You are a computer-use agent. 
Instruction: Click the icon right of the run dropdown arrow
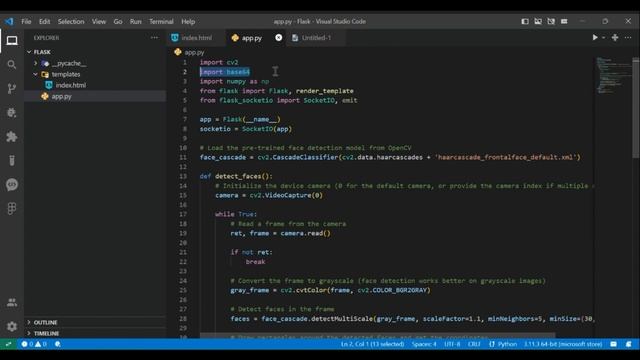click(615, 38)
